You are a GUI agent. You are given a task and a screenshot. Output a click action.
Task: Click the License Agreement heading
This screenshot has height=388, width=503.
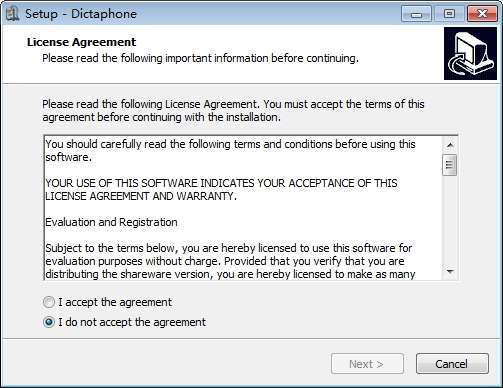point(82,42)
